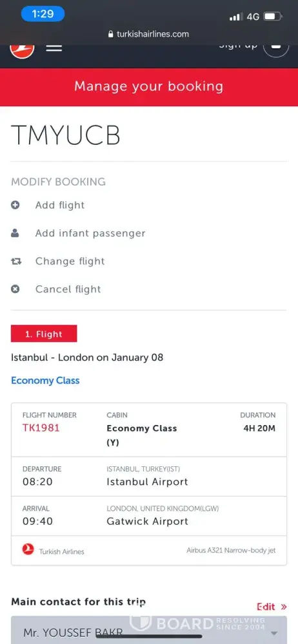The height and width of the screenshot is (644, 298).
Task: Open flight number TK1981 link
Action: (41, 428)
